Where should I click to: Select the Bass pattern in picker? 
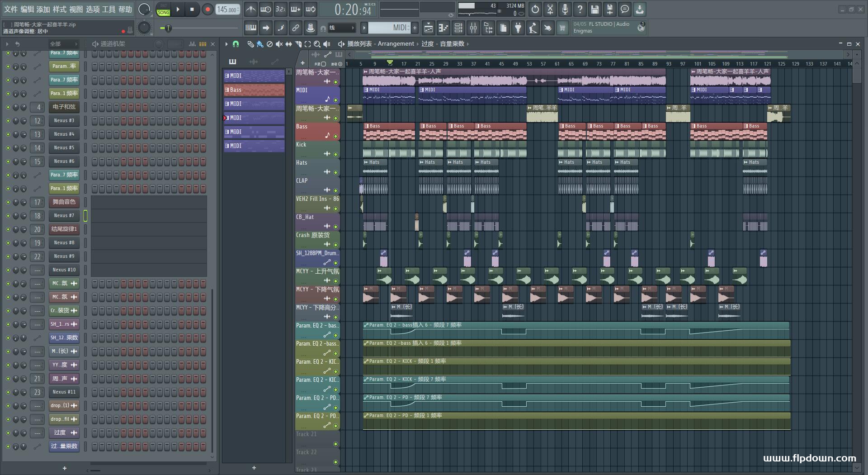coord(254,90)
